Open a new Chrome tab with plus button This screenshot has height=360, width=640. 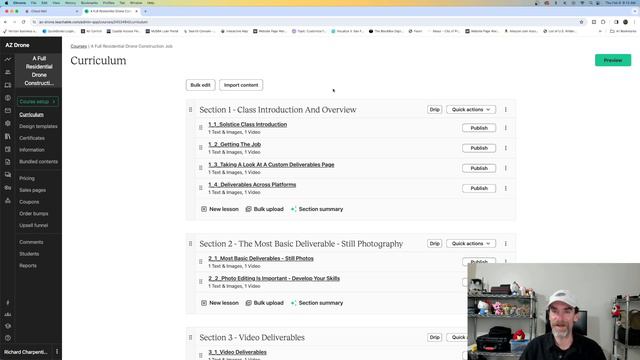point(145,11)
